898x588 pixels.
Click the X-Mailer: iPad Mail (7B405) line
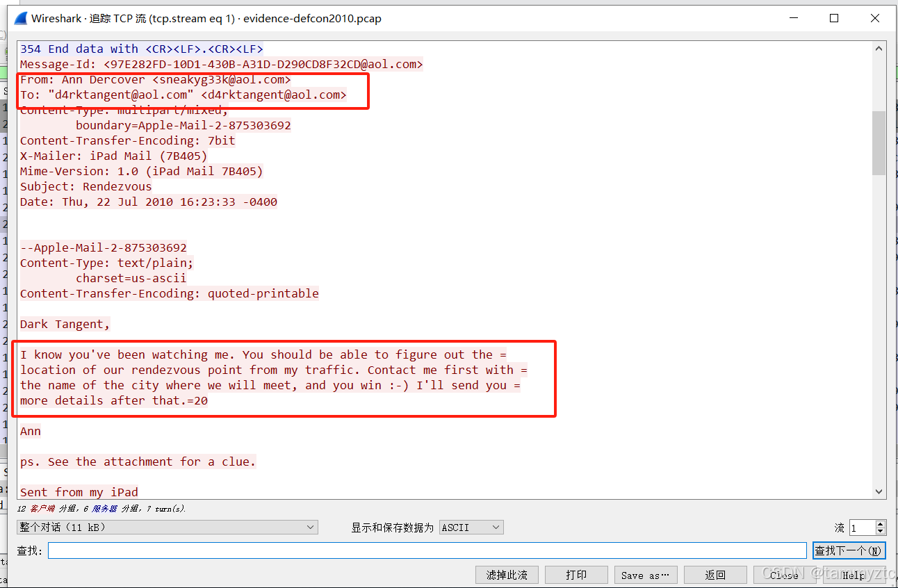[x=113, y=156]
